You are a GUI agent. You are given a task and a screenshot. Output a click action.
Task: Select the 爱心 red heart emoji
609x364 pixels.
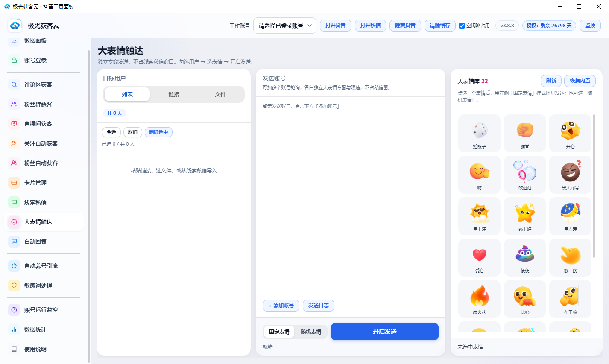[x=479, y=257]
